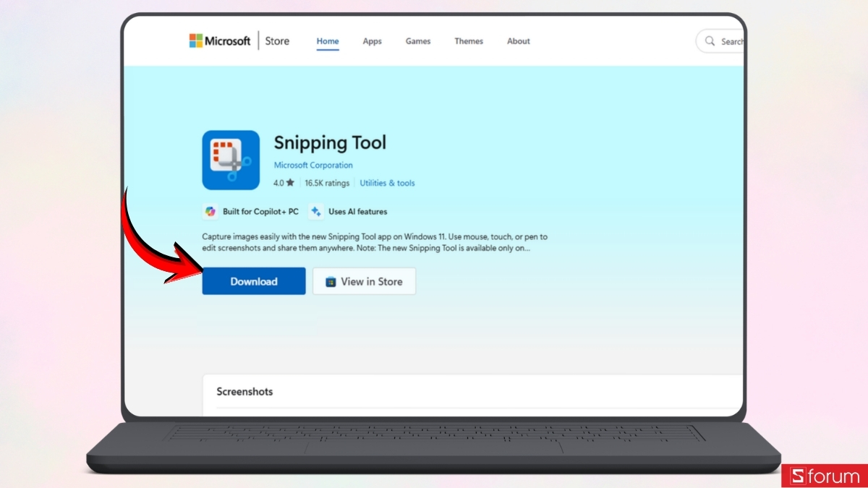
Task: Click the search magnifier icon
Action: (x=710, y=41)
